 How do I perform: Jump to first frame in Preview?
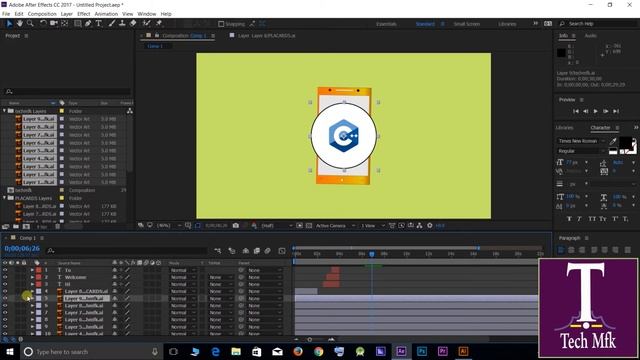coord(576,111)
